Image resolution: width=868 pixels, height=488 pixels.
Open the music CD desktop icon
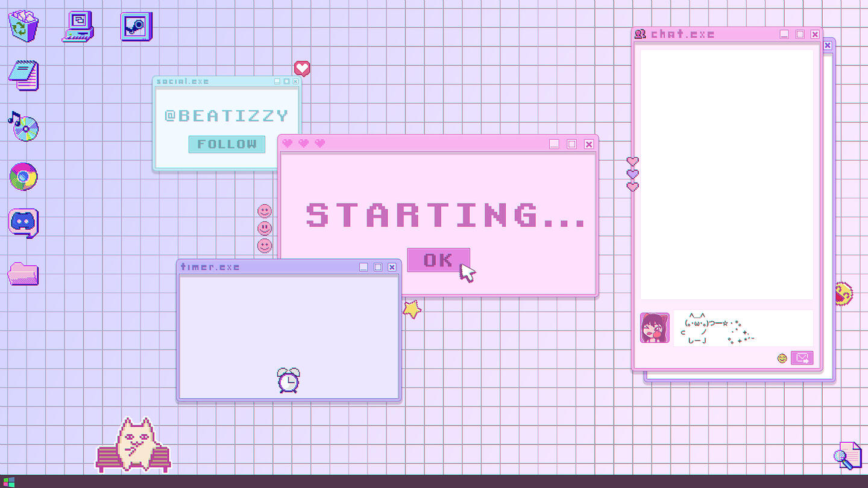(24, 126)
